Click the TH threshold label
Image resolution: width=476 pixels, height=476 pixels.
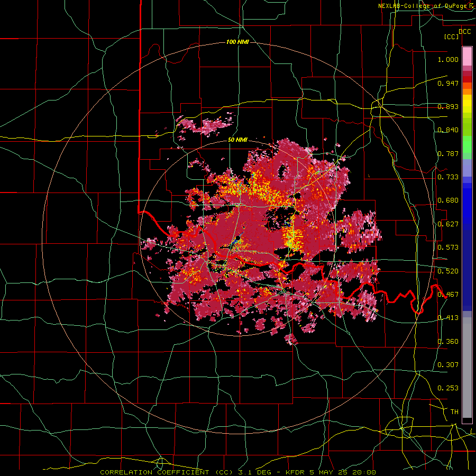(454, 412)
